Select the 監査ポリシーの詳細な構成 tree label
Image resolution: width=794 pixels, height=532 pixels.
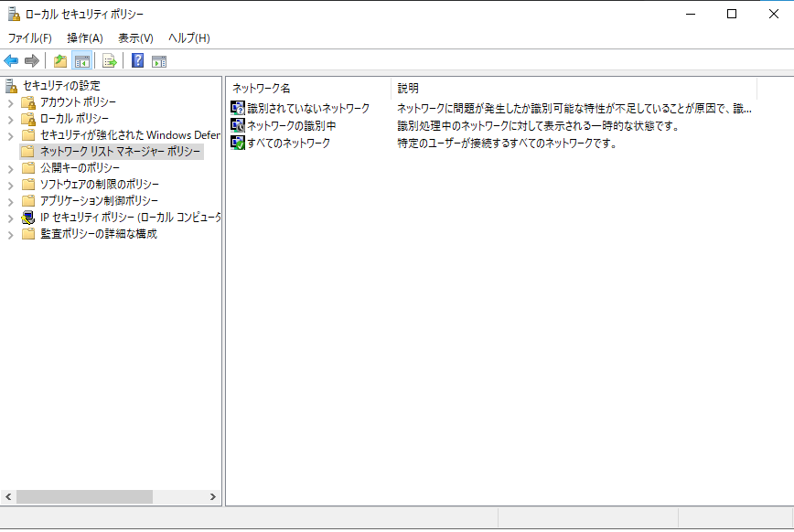point(99,233)
